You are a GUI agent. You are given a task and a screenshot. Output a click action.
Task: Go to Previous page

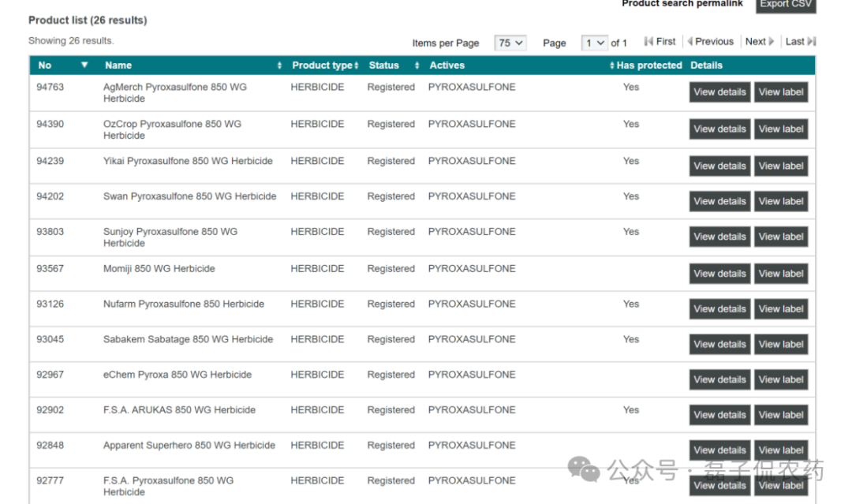click(x=711, y=41)
